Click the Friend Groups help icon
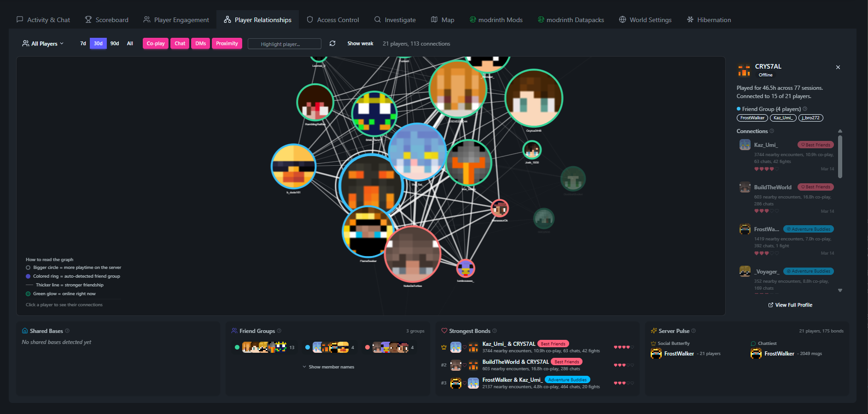868x414 pixels. [x=279, y=331]
